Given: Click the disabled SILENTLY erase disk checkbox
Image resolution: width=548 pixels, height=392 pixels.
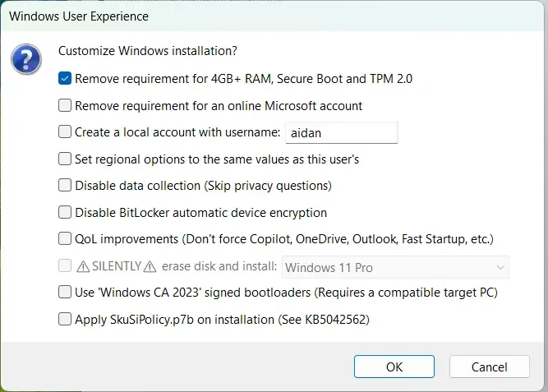Looking at the screenshot, I should (65, 265).
